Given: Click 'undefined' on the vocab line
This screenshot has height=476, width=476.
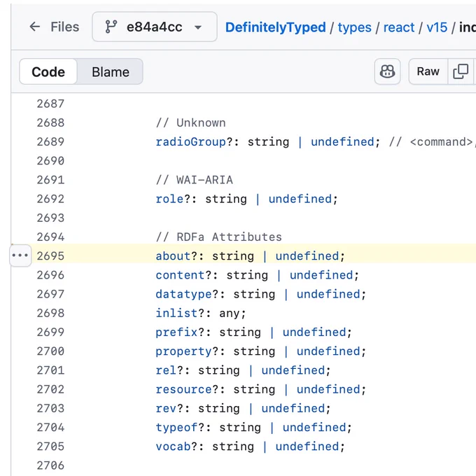Looking at the screenshot, I should (x=307, y=447).
